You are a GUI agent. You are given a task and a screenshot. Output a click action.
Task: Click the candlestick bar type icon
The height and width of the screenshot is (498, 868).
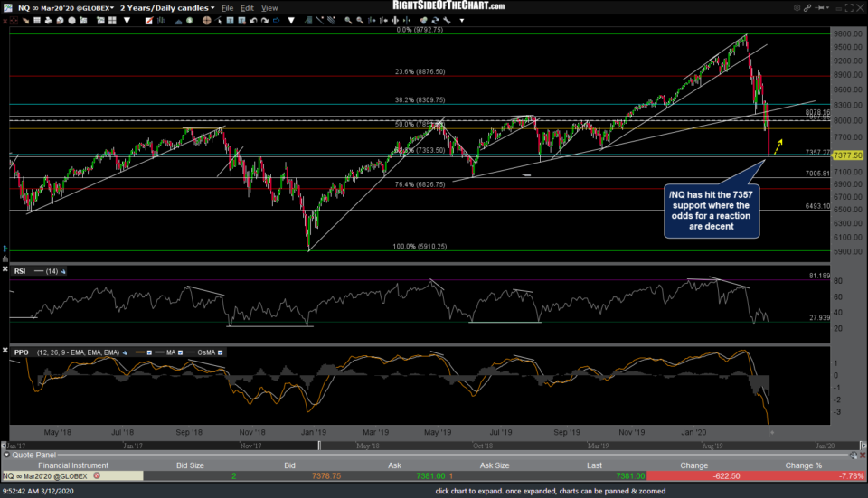161,21
